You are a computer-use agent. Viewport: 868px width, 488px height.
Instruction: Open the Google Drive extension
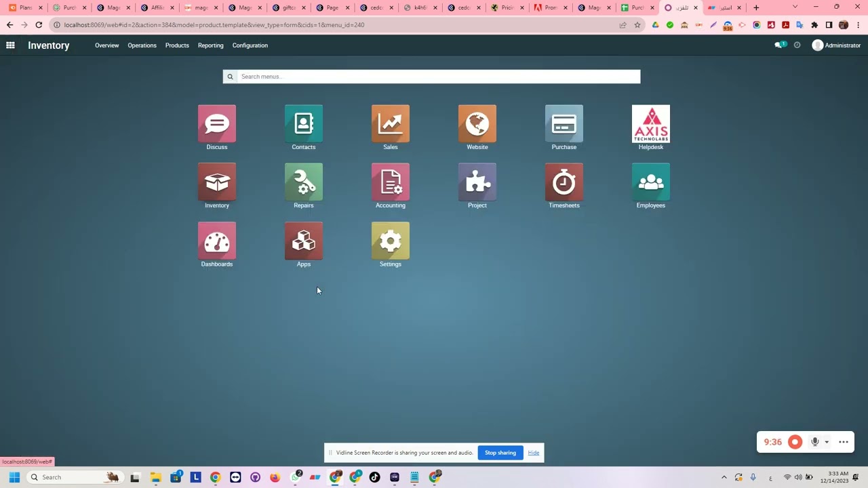(x=656, y=25)
